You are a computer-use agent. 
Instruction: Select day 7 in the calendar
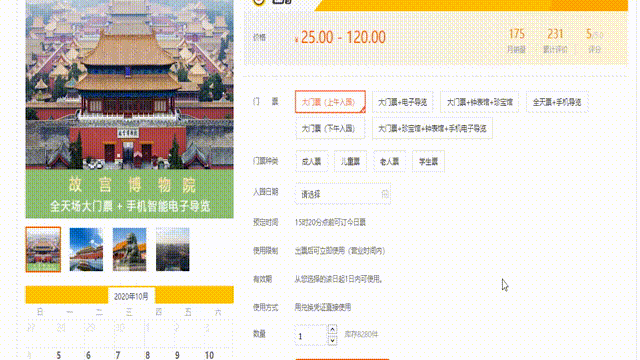click(118, 355)
